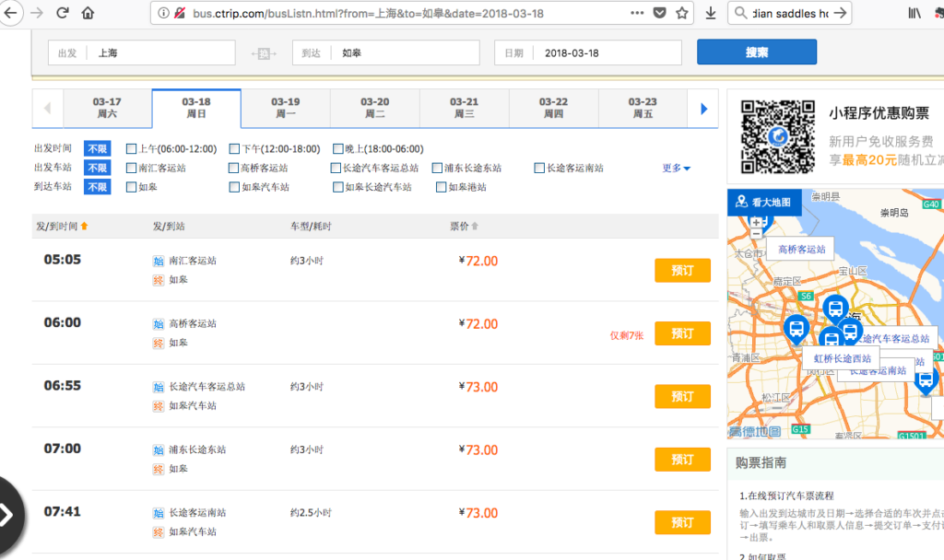Switch to 03-21 周三 date tab
Viewport: 944px width, 560px height.
[x=465, y=109]
